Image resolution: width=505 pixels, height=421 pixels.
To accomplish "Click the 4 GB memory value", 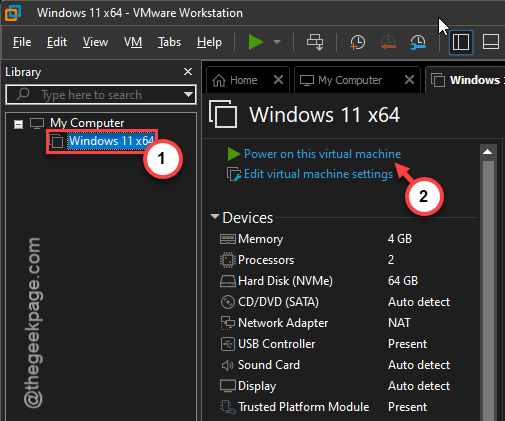I will [400, 239].
